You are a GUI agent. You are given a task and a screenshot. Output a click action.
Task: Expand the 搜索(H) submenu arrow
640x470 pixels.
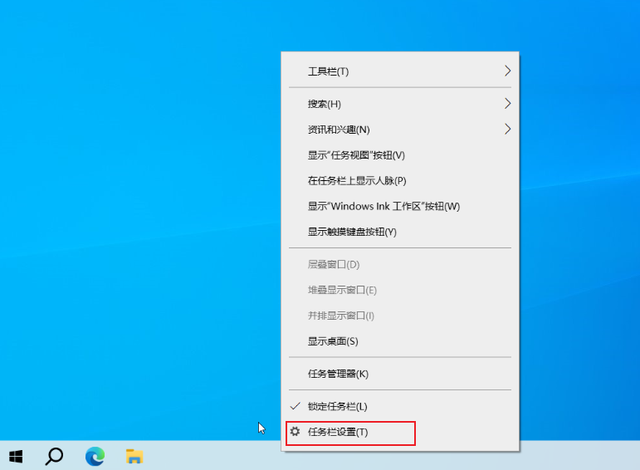(507, 104)
